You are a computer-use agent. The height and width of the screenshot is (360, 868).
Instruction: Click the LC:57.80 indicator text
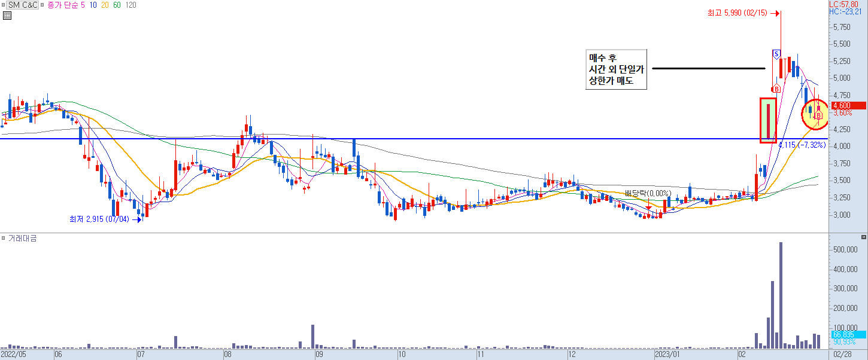coord(844,4)
